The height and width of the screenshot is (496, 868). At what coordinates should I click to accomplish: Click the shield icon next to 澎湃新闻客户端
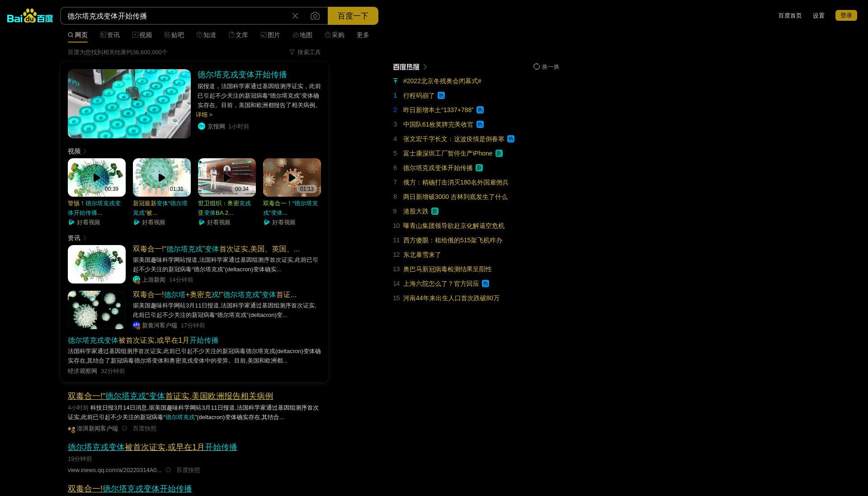pyautogui.click(x=124, y=429)
